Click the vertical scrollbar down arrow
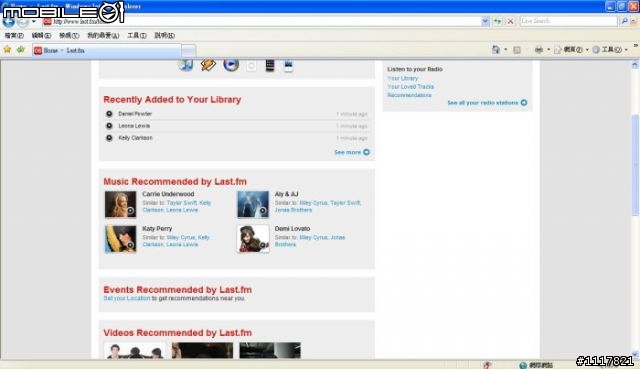Image resolution: width=640 pixels, height=369 pixels. (x=635, y=354)
